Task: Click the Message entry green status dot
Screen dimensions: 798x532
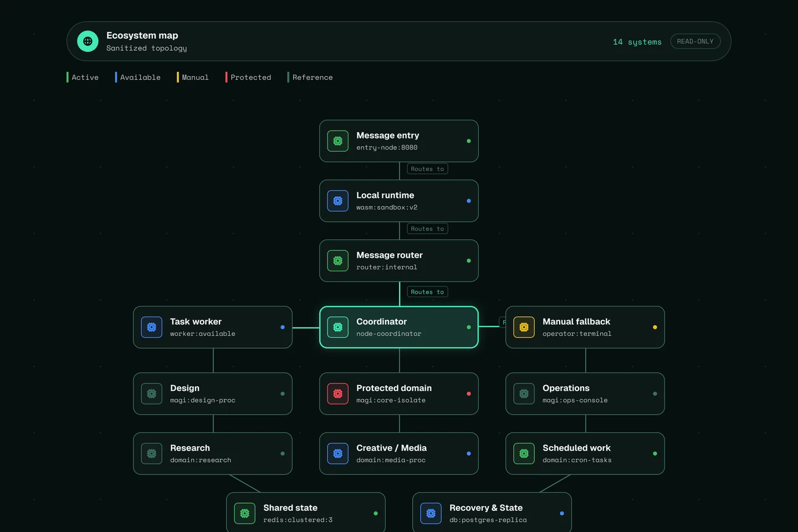Action: 469,141
